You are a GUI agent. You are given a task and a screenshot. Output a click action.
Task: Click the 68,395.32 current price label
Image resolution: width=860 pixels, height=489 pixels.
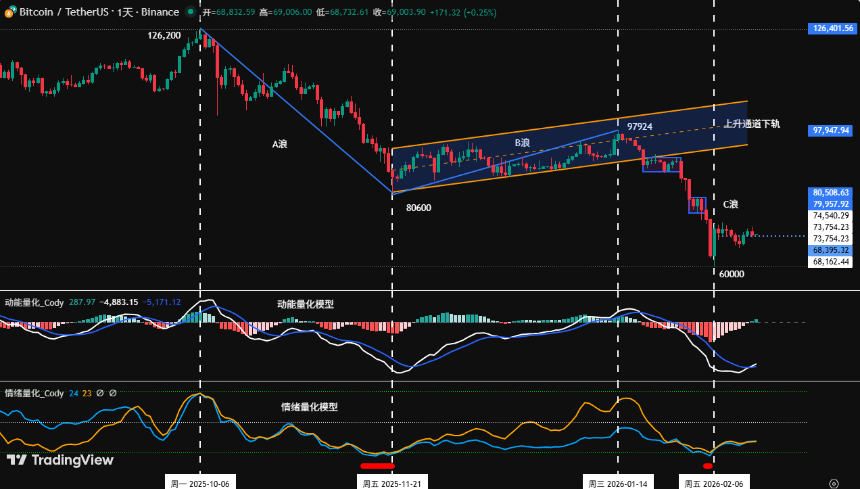tap(832, 250)
